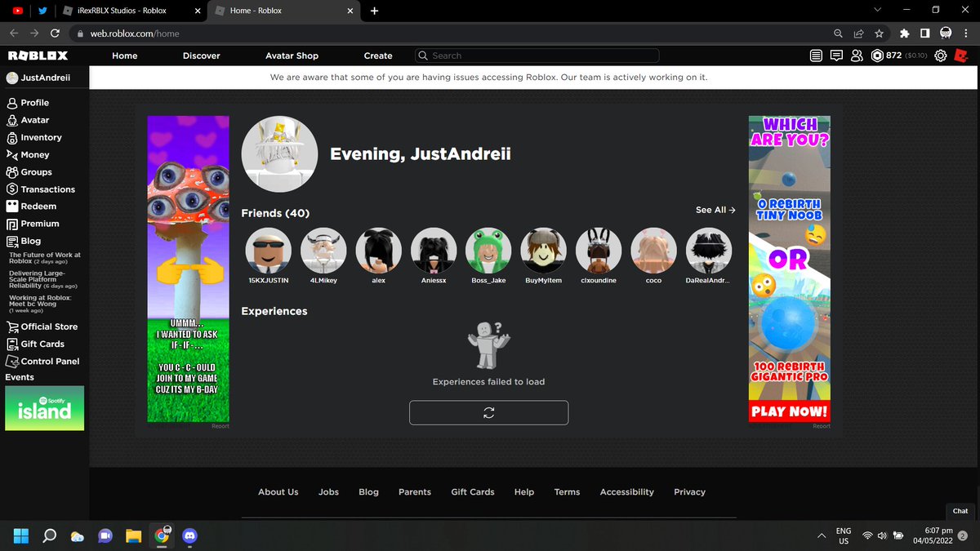The height and width of the screenshot is (551, 980).
Task: Show hidden icons in the system tray
Action: tap(821, 535)
